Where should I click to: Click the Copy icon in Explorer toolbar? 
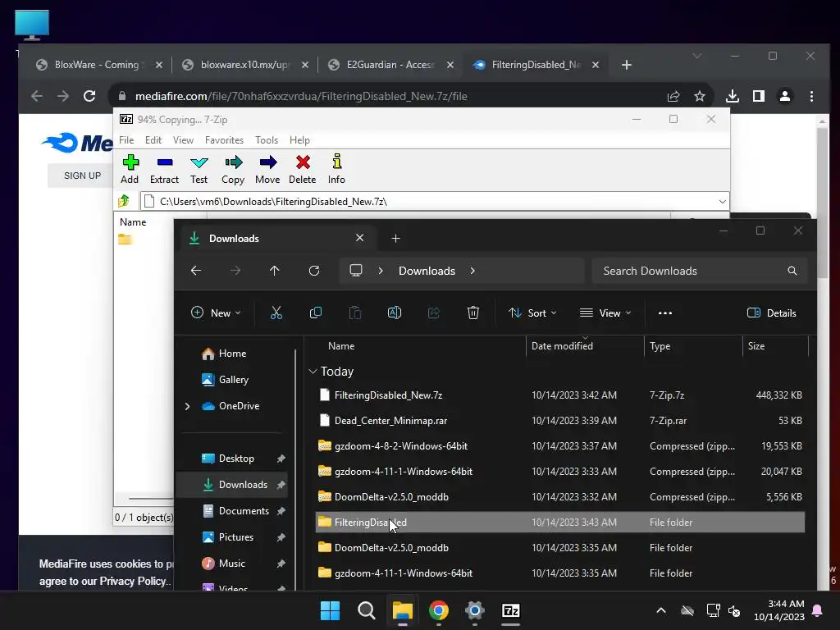pyautogui.click(x=316, y=313)
